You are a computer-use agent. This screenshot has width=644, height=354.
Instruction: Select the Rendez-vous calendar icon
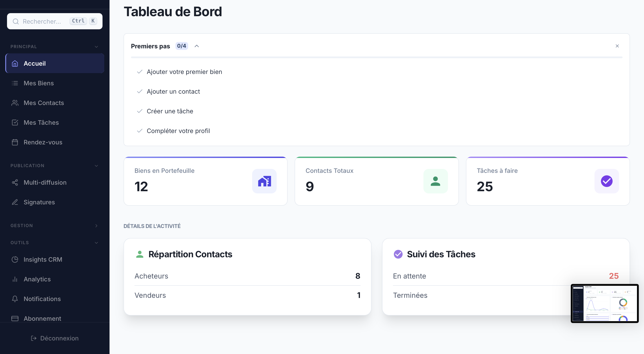click(x=15, y=142)
